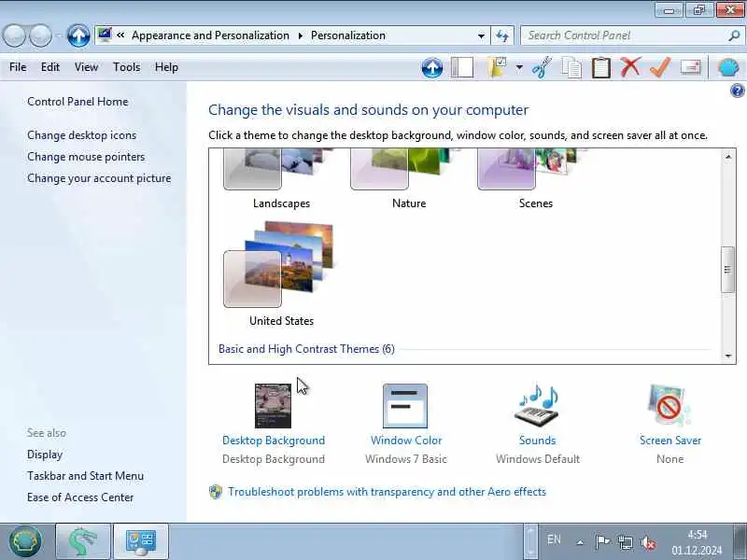Image resolution: width=747 pixels, height=560 pixels.
Task: Click the Paste clipboard icon
Action: tap(600, 67)
